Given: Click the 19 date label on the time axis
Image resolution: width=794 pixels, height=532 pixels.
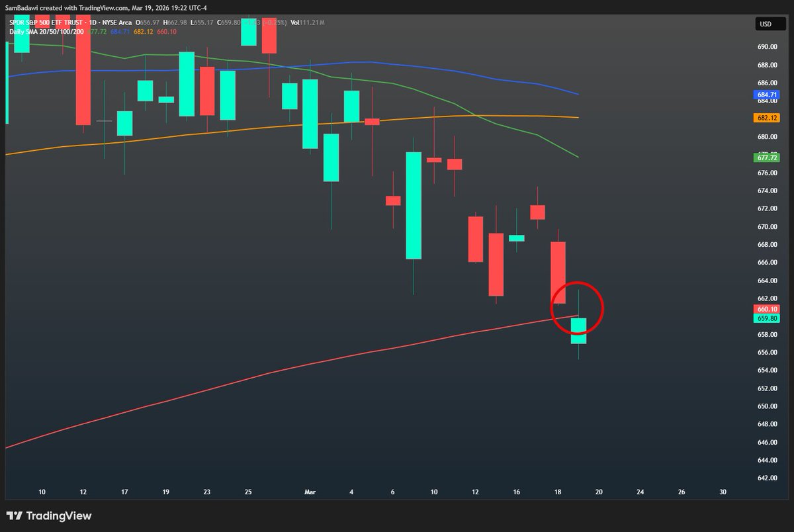Looking at the screenshot, I should pyautogui.click(x=165, y=492).
